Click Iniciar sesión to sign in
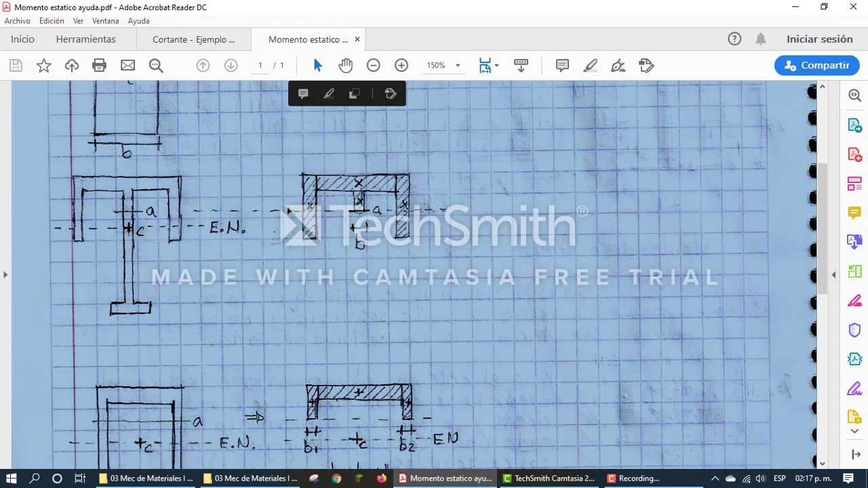The height and width of the screenshot is (488, 868). click(820, 39)
